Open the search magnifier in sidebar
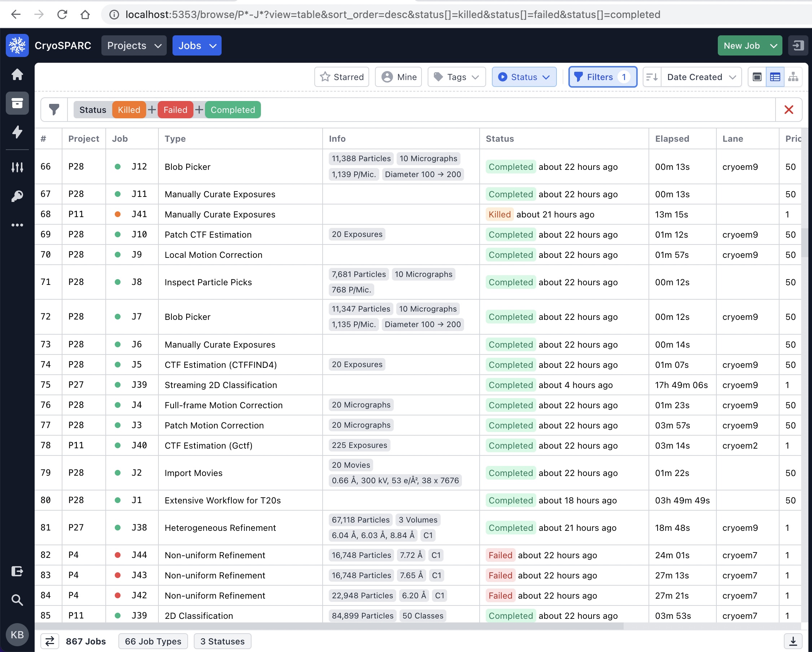Viewport: 812px width, 652px height. (17, 600)
